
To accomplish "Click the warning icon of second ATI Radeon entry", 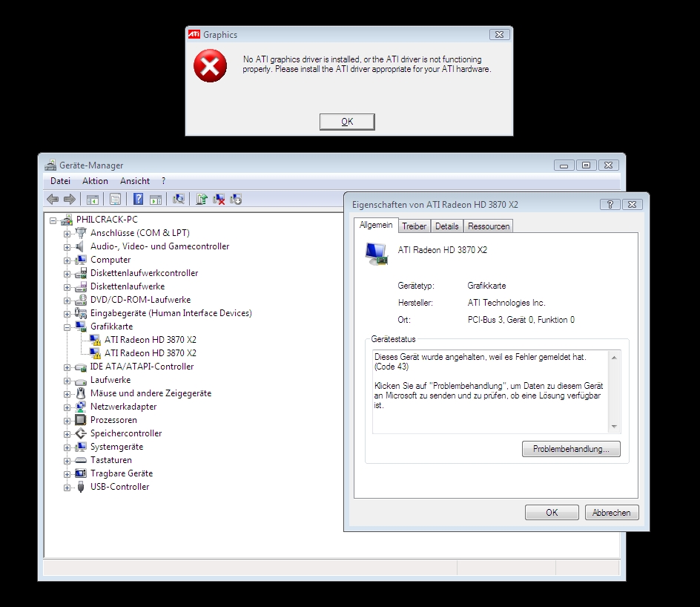I will [x=95, y=354].
